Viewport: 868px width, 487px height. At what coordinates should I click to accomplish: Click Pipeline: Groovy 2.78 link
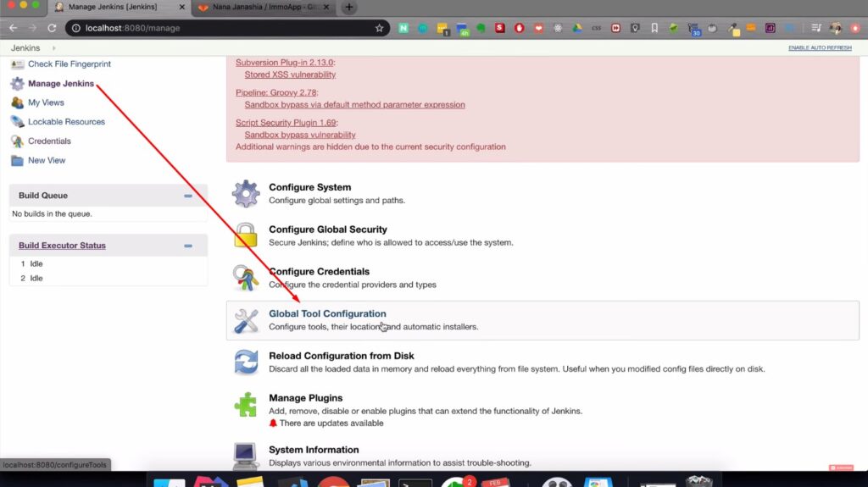[x=276, y=92]
